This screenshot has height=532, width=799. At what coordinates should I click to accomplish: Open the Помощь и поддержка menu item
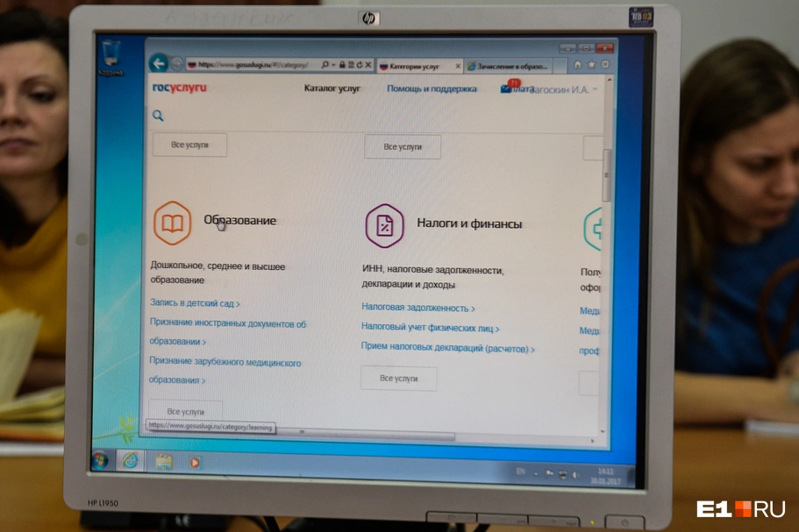(432, 89)
